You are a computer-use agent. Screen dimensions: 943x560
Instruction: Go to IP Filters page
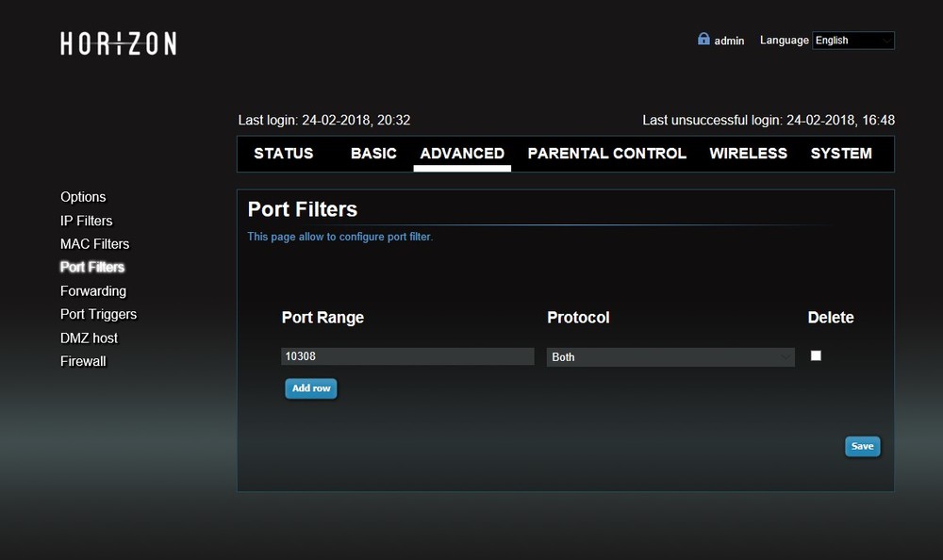[x=86, y=221]
